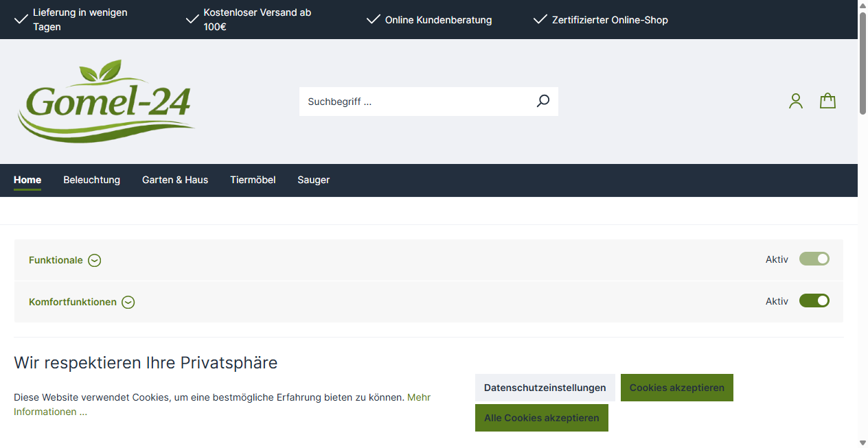Expand the Funktionale cookie details chevron
The width and height of the screenshot is (868, 448).
[x=94, y=260]
